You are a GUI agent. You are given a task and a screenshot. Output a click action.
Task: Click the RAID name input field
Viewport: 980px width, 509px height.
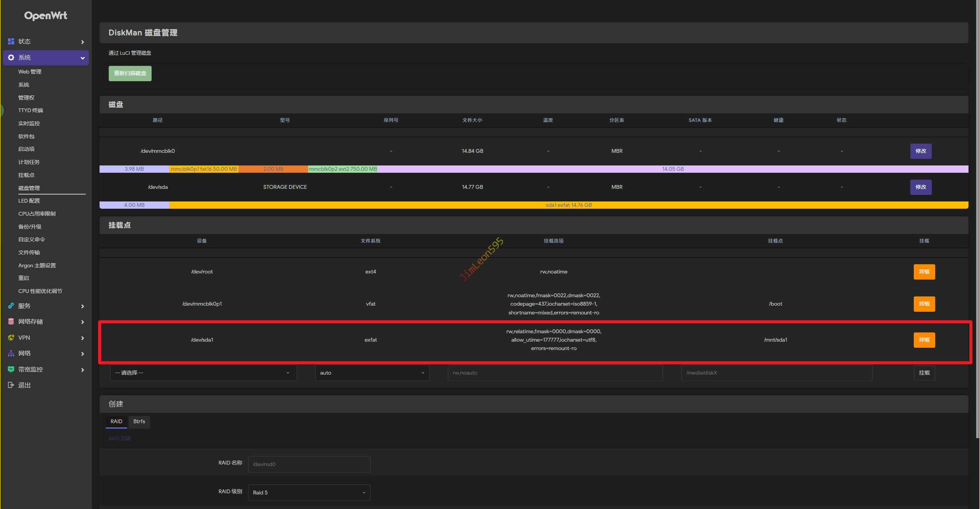(x=309, y=464)
